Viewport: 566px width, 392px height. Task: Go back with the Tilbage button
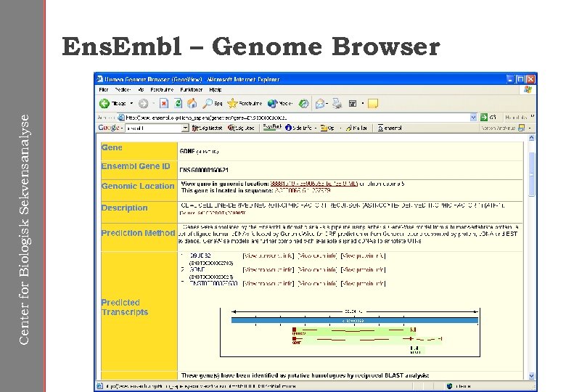(112, 104)
